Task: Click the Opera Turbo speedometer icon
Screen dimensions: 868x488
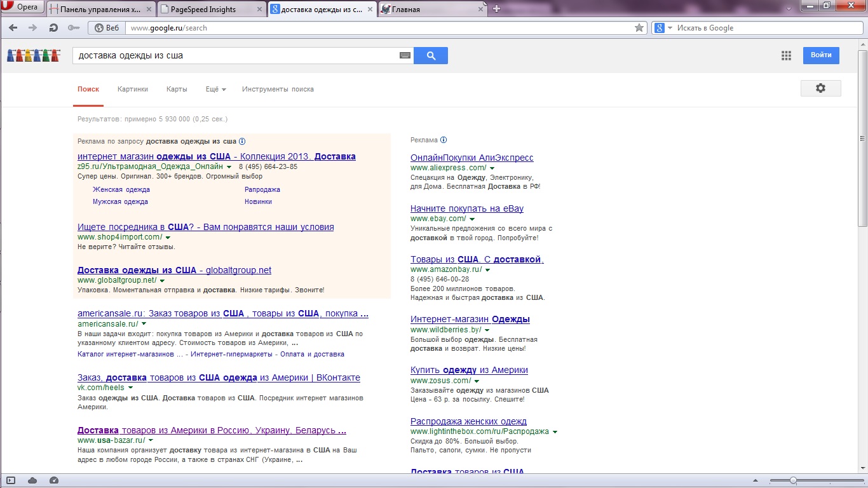Action: tap(54, 480)
